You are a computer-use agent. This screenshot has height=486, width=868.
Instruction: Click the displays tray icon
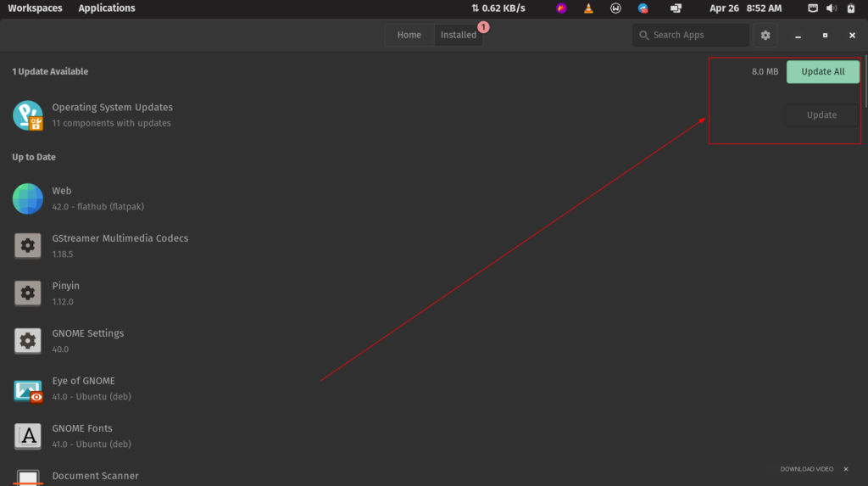pyautogui.click(x=676, y=8)
